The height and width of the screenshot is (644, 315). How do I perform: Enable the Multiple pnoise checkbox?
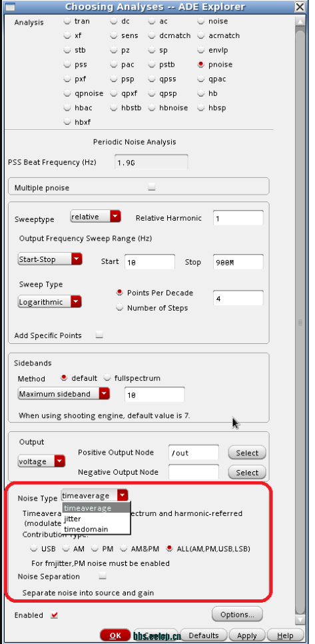pos(152,187)
